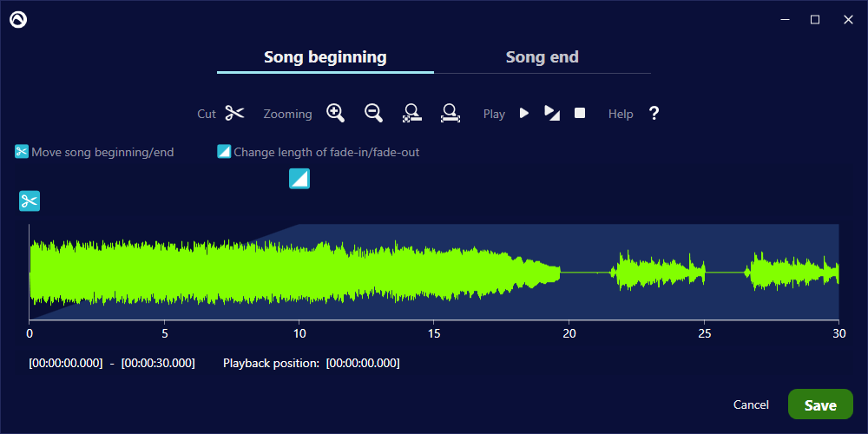Start playback with the Play triangle
This screenshot has width=868, height=434.
[524, 114]
